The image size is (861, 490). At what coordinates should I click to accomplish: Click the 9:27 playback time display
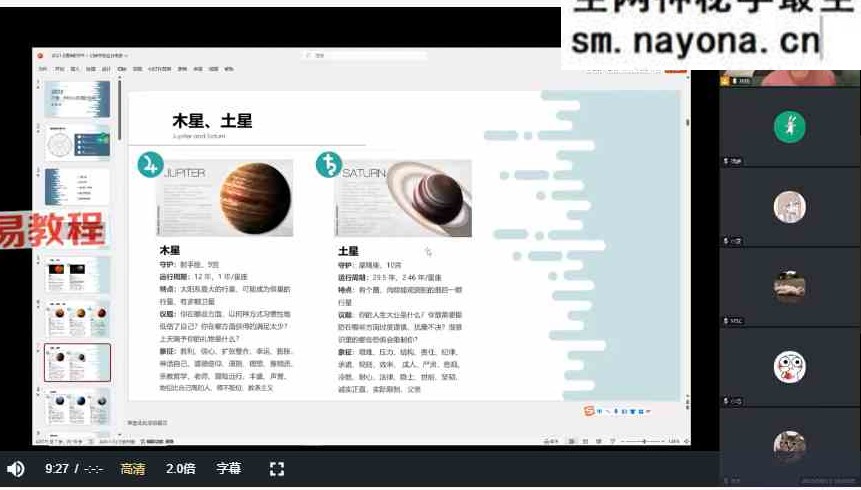coord(57,469)
